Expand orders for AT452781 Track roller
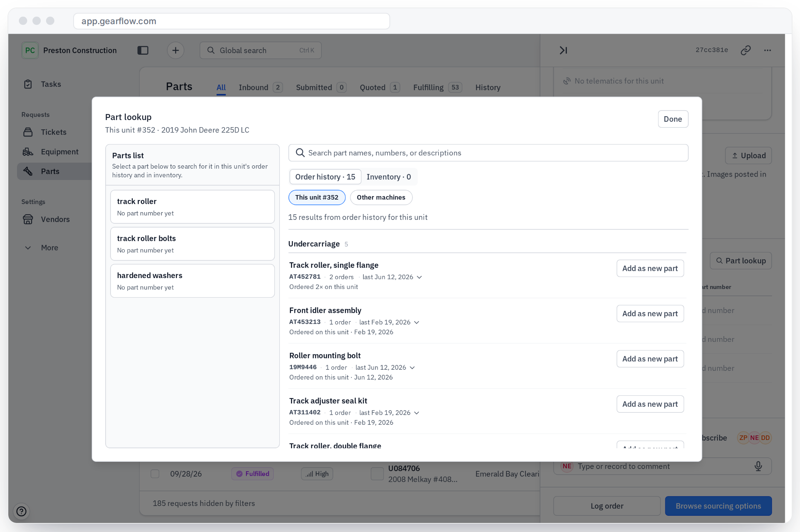800x532 pixels. 419,277
